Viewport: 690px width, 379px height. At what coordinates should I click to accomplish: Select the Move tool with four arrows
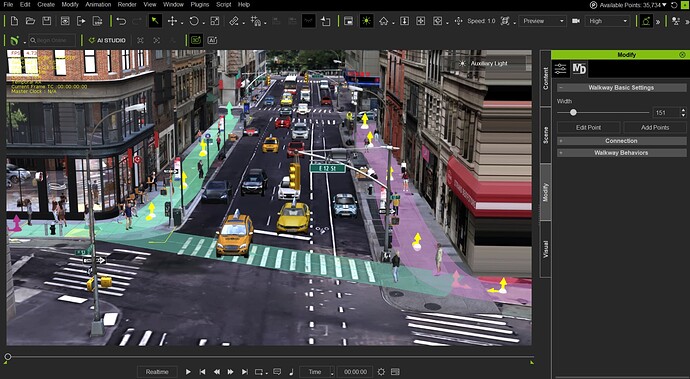[172, 21]
